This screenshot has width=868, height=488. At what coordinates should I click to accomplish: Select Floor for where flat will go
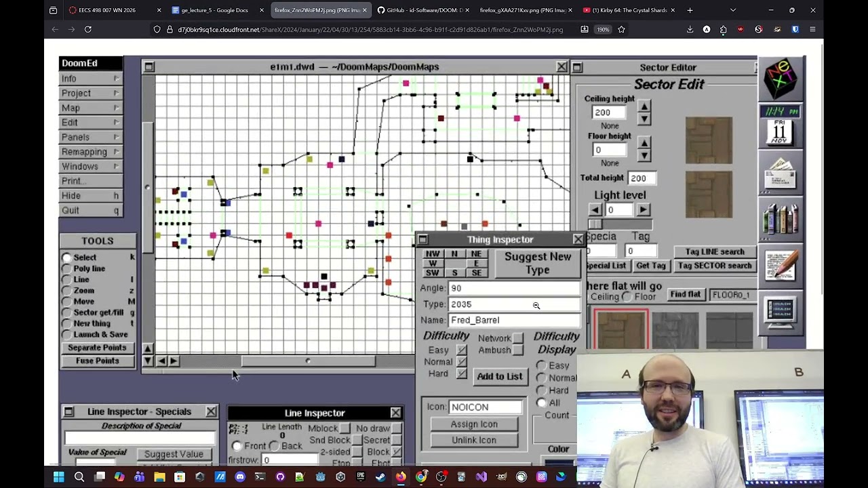pos(628,297)
